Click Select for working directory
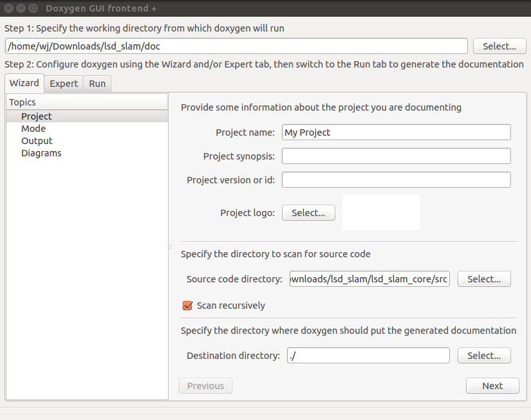The height and width of the screenshot is (420, 531). coord(499,46)
